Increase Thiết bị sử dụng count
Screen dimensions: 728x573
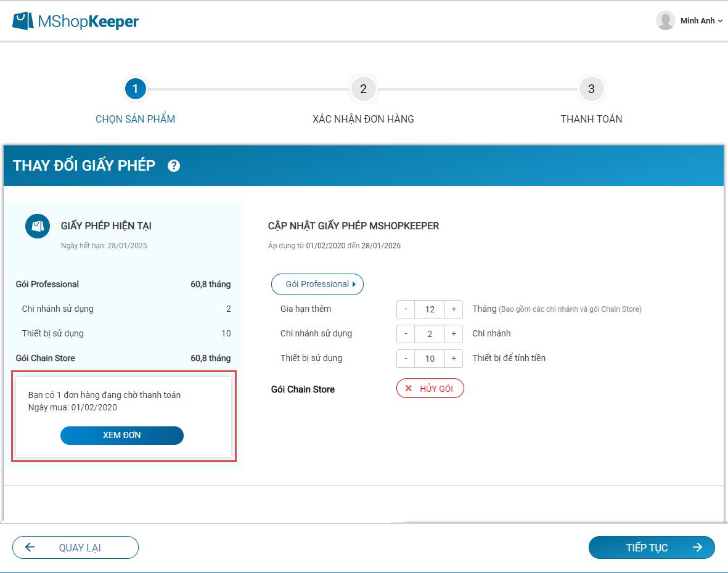(454, 358)
